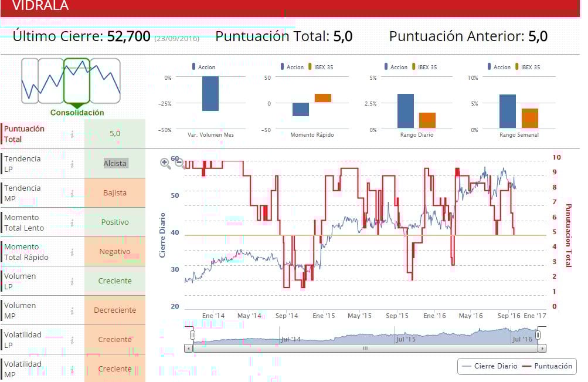The width and height of the screenshot is (588, 382).
Task: Click the Último Cierre value 52,700
Action: pyautogui.click(x=129, y=36)
